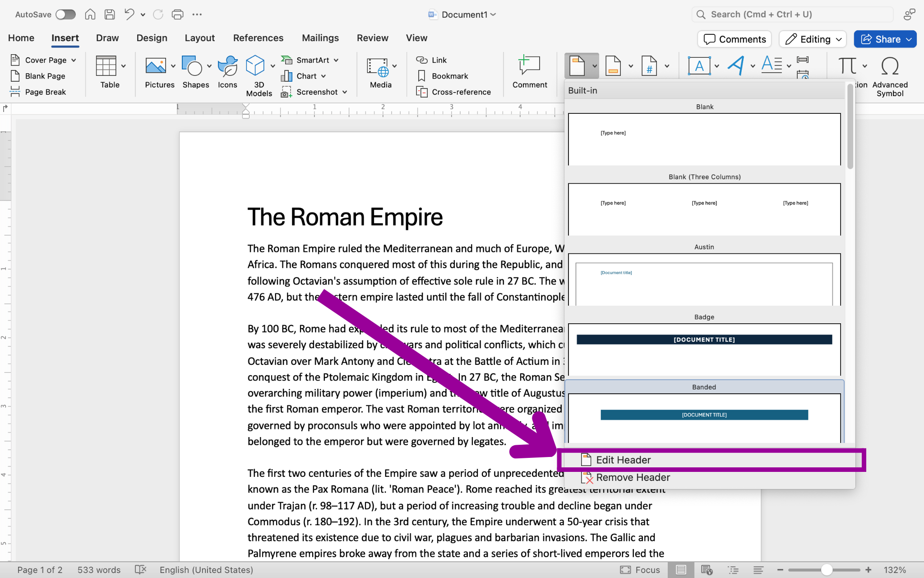Viewport: 924px width, 578px height.
Task: Insert a Bookmark
Action: point(442,76)
